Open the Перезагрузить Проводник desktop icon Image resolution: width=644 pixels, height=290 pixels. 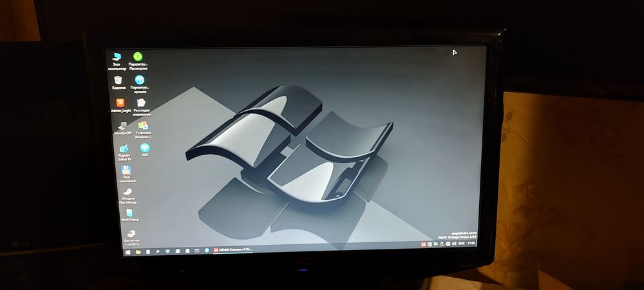138,61
